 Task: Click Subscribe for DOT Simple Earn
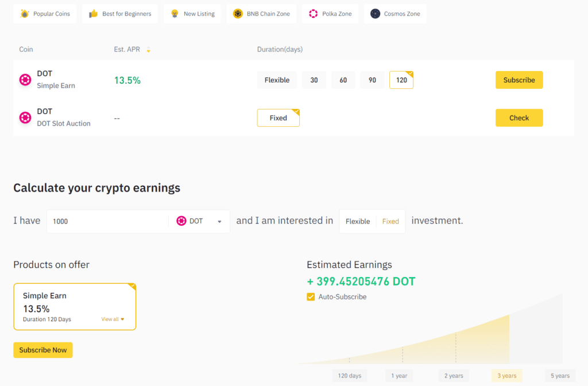tap(519, 80)
